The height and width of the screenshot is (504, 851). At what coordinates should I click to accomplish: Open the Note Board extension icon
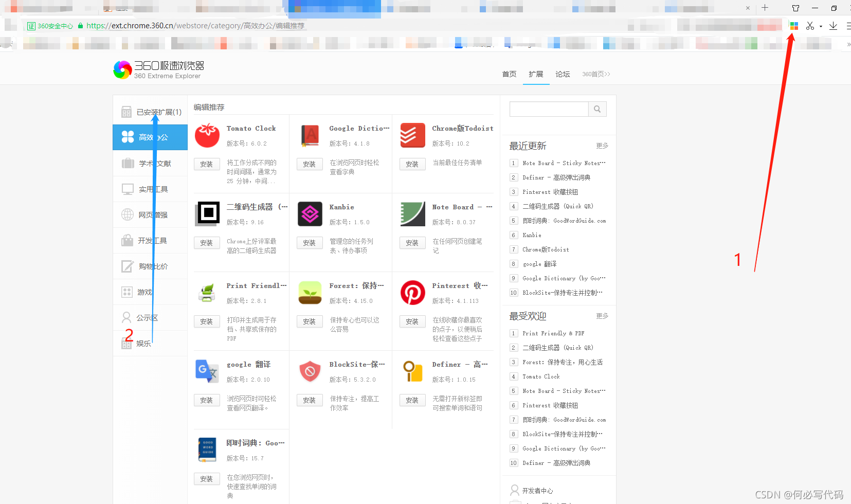(413, 214)
